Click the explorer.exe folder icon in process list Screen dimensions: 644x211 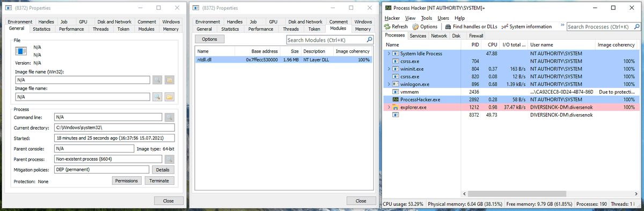[x=396, y=108]
